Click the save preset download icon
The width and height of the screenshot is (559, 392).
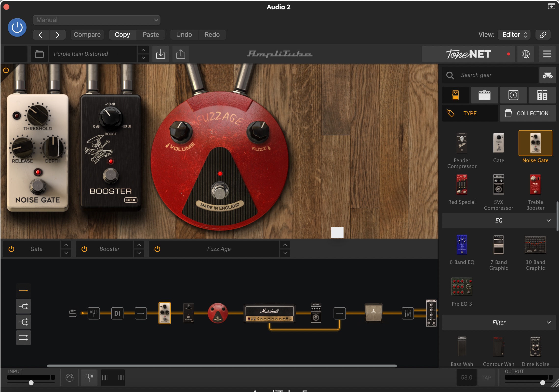tap(161, 54)
